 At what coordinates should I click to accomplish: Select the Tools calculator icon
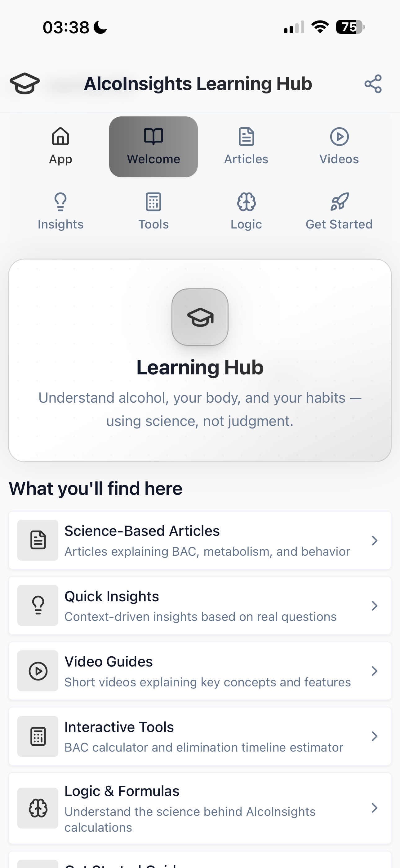(x=153, y=201)
